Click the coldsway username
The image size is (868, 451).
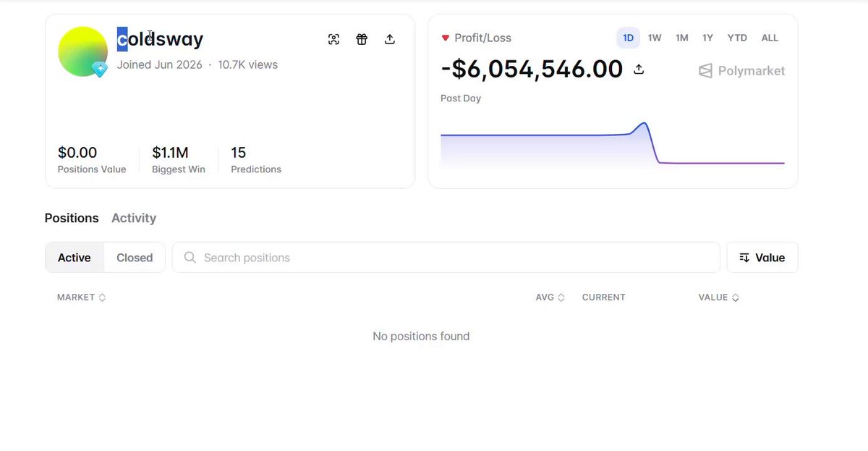click(160, 39)
